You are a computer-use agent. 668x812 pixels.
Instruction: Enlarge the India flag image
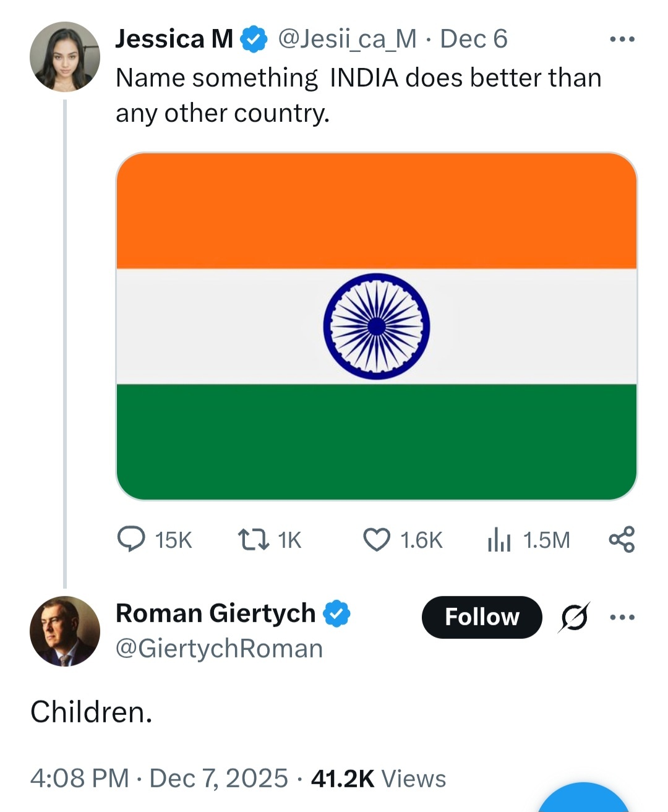376,326
